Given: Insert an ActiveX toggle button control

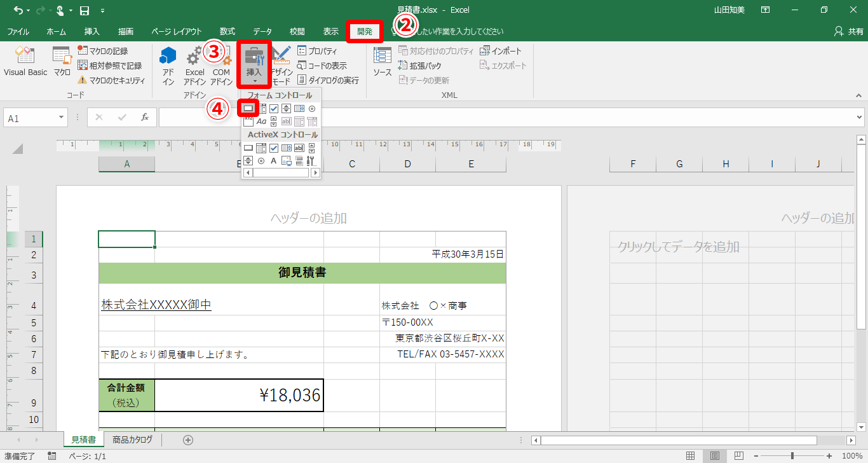Looking at the screenshot, I should tap(299, 161).
